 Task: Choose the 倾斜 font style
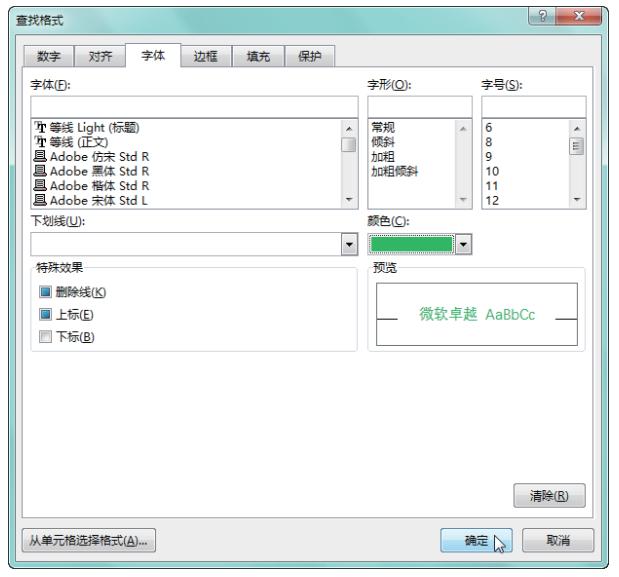[x=383, y=142]
